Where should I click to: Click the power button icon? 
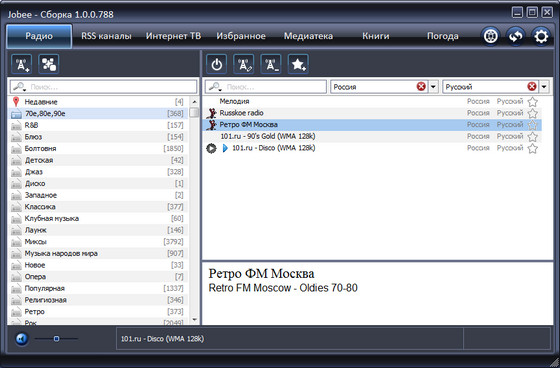(x=216, y=64)
